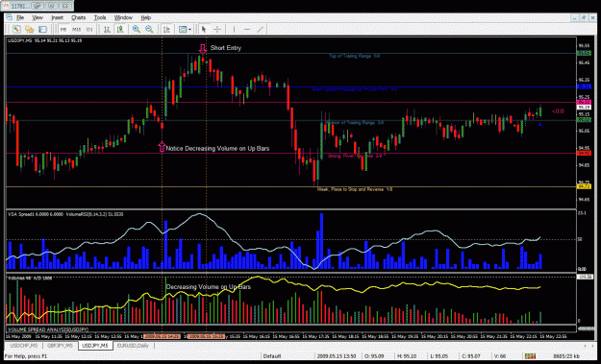601x364 pixels.
Task: Click 'Notice Decreasing Volume on Up Bars' label
Action: click(217, 149)
